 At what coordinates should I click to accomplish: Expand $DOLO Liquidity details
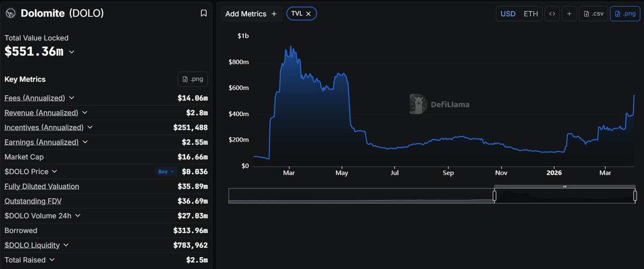(x=65, y=245)
